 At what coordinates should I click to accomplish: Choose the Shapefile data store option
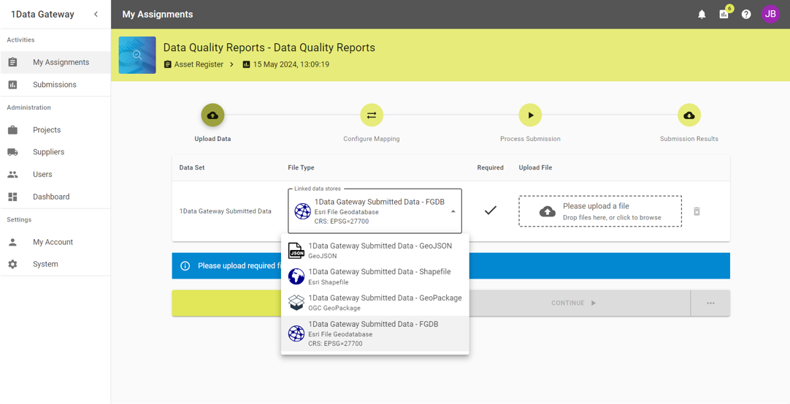click(375, 276)
